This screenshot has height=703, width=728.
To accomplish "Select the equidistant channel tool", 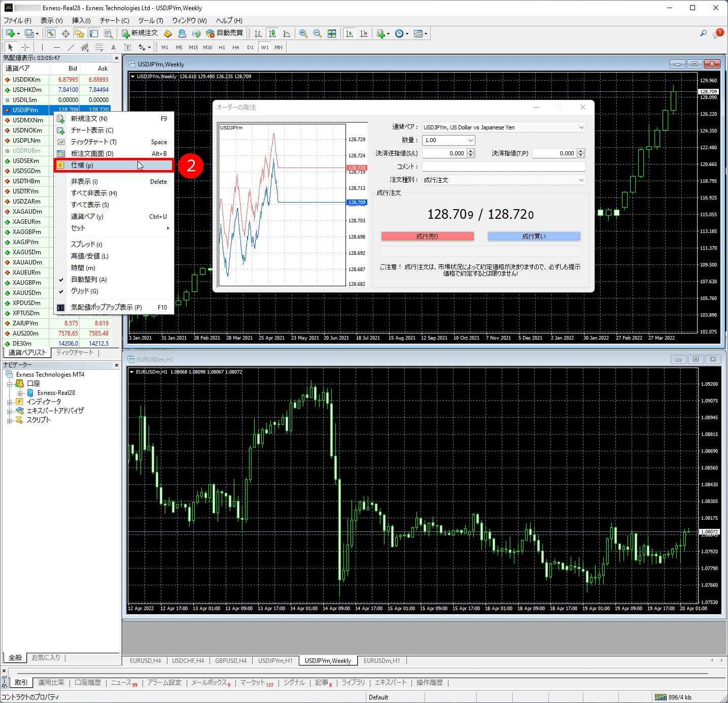I will (x=85, y=47).
